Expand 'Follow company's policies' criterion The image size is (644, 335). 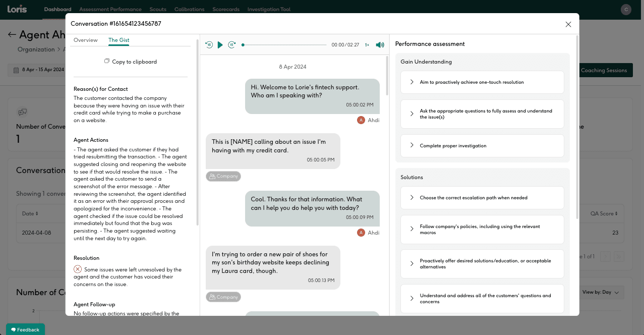point(412,230)
